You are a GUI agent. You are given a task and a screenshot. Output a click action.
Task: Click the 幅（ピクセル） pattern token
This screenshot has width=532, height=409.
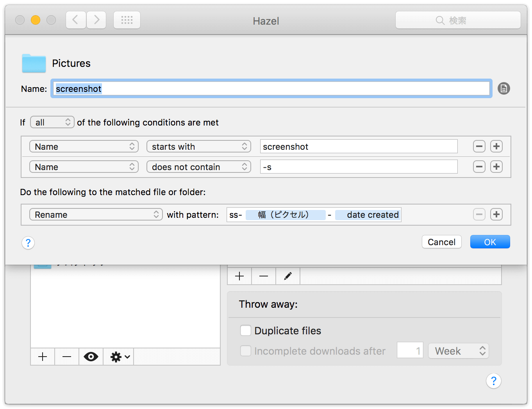click(286, 215)
